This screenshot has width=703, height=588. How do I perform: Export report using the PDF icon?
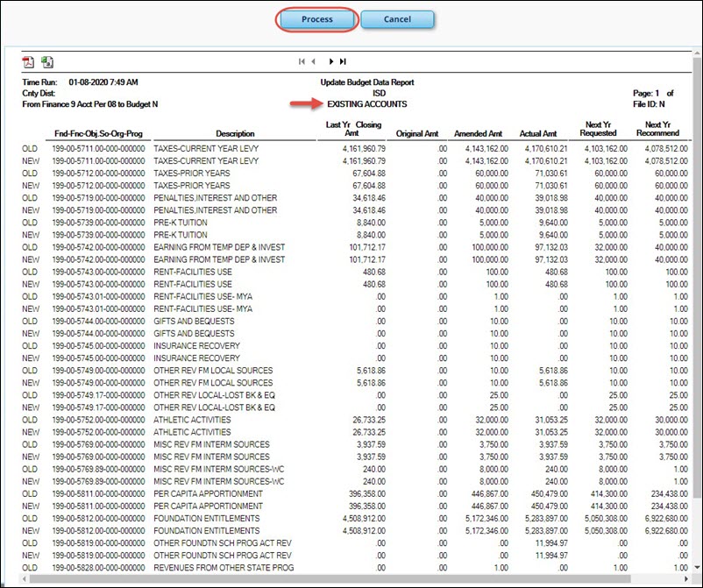(28, 62)
